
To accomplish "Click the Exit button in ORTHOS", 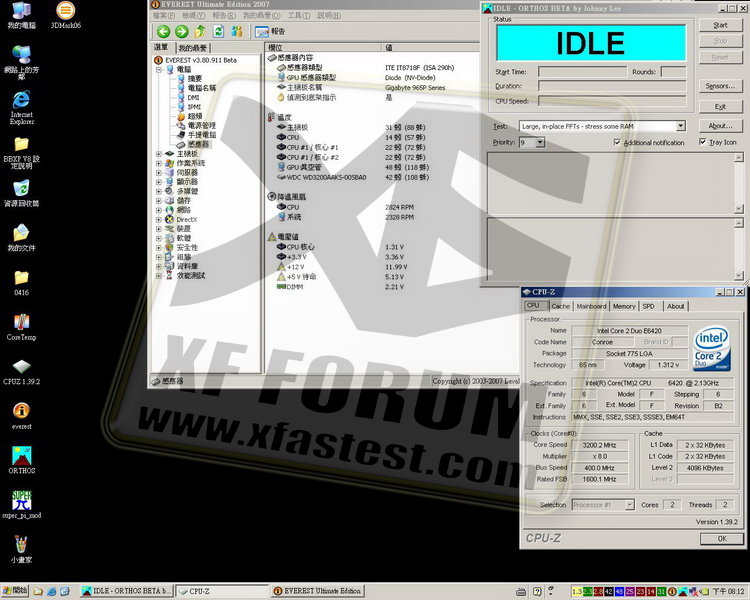I will point(720,107).
